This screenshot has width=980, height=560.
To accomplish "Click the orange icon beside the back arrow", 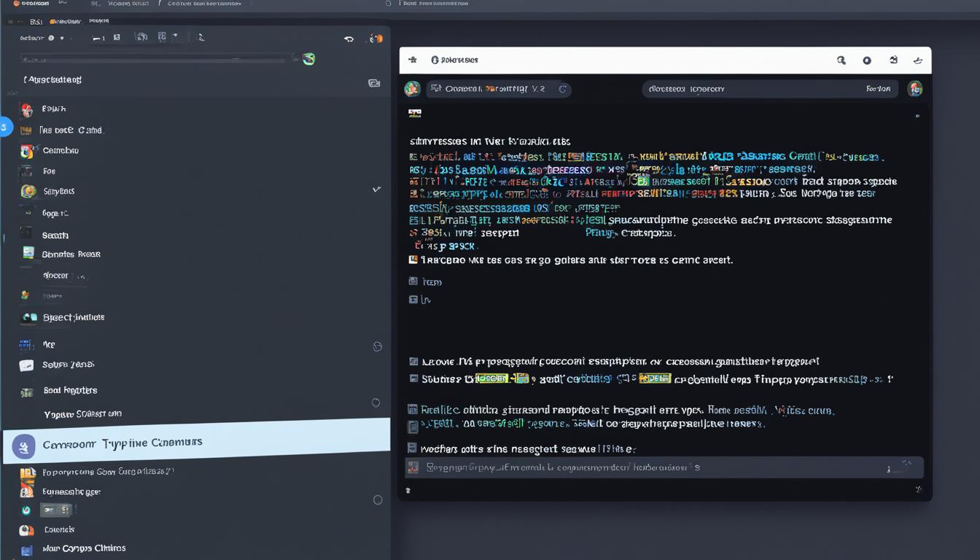I will pos(376,39).
